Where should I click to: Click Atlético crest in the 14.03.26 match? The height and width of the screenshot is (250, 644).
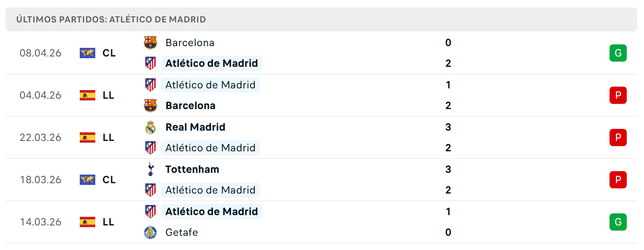[150, 212]
